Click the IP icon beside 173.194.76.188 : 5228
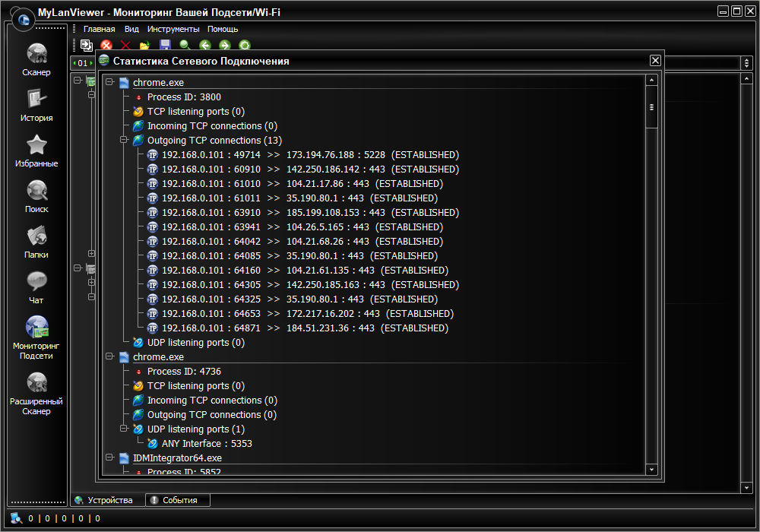Image resolution: width=760 pixels, height=532 pixels. [153, 155]
